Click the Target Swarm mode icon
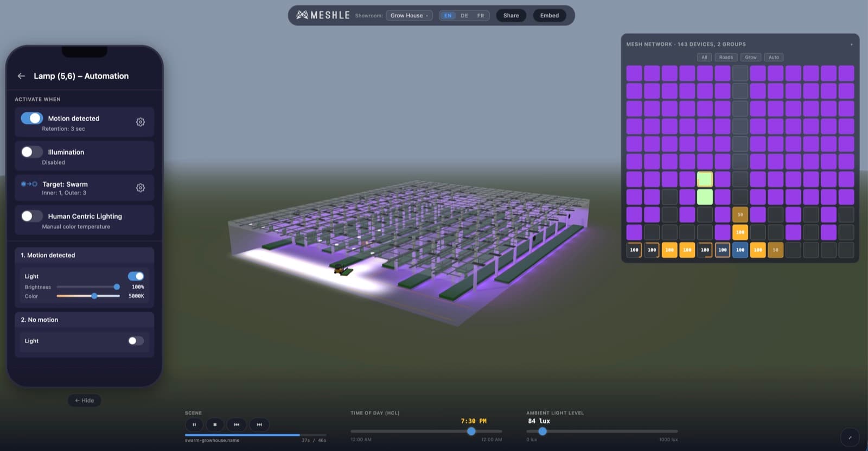Image resolution: width=868 pixels, height=451 pixels. point(29,184)
